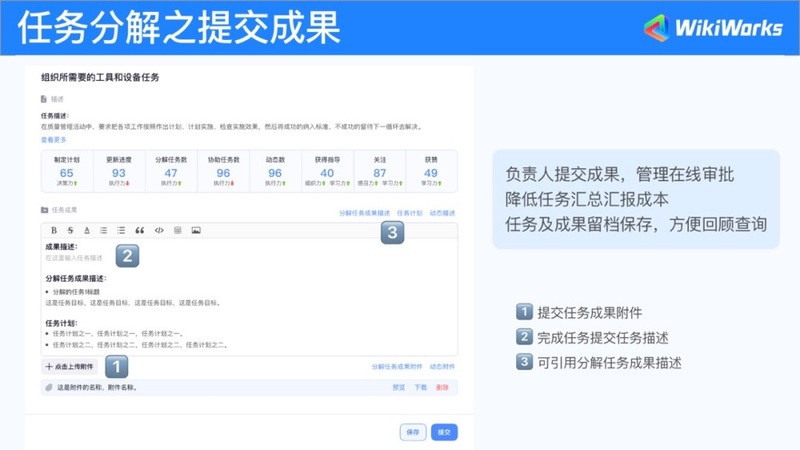The height and width of the screenshot is (450, 800).
Task: Insert an ordered list
Action: (x=103, y=230)
